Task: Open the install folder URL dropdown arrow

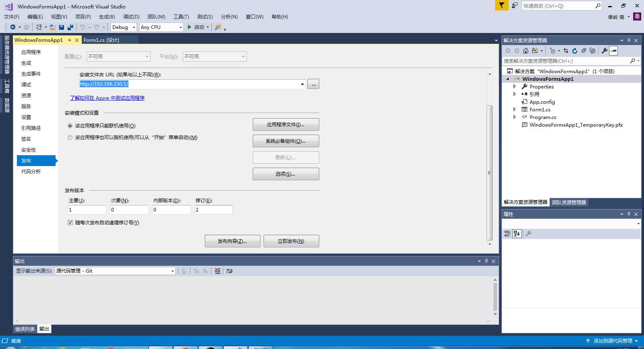Action: tap(302, 84)
